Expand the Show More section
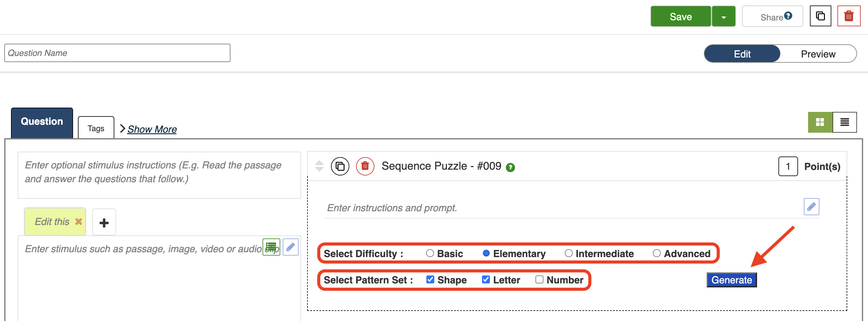868x321 pixels. [x=152, y=129]
